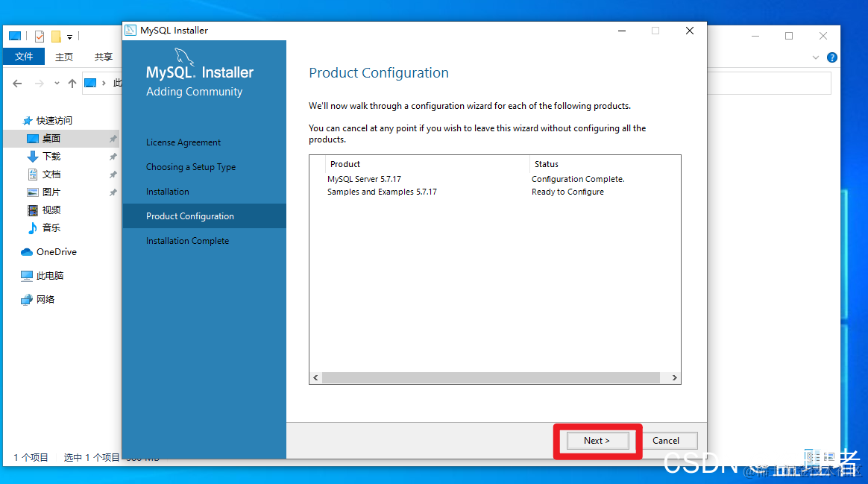This screenshot has width=868, height=484.
Task: Select Installation Complete step in sidebar
Action: pos(188,241)
